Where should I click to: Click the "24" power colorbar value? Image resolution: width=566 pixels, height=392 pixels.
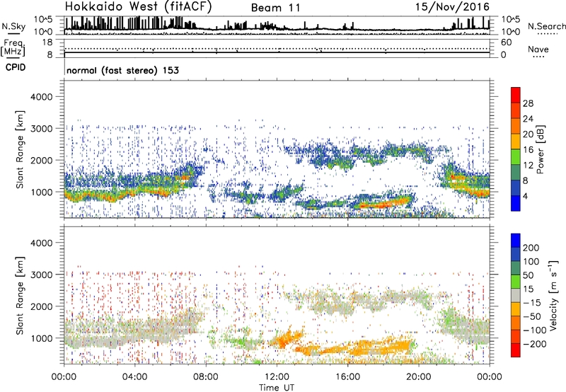tap(528, 119)
